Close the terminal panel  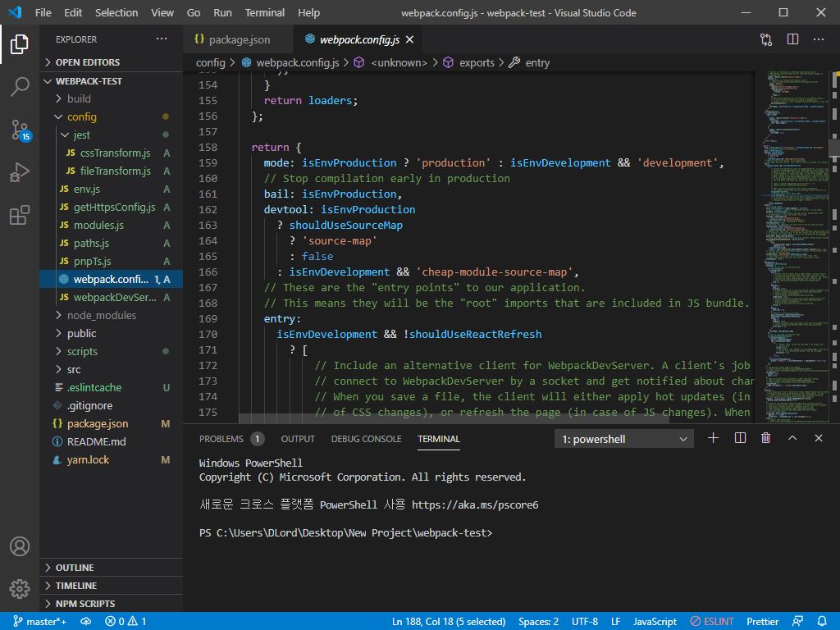point(819,438)
